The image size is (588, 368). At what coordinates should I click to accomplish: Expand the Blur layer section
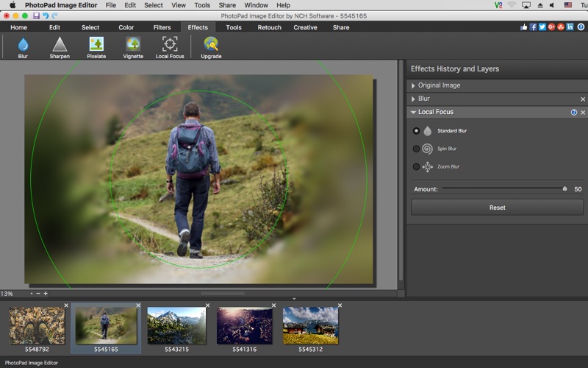point(414,99)
